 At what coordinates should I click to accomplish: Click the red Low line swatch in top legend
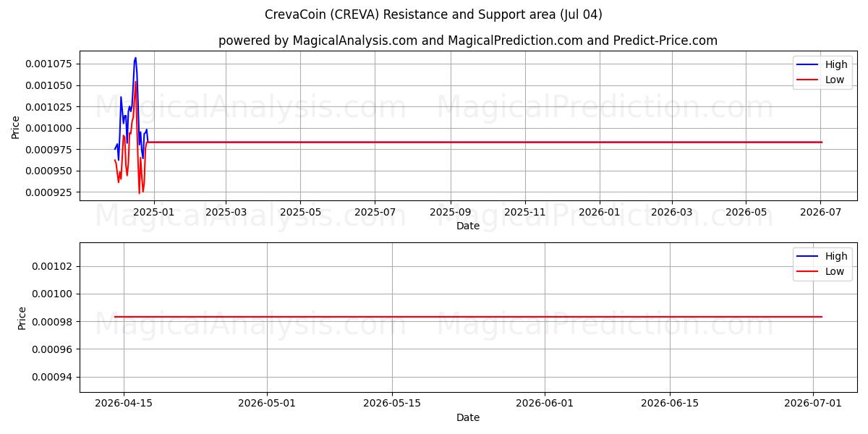pos(808,80)
